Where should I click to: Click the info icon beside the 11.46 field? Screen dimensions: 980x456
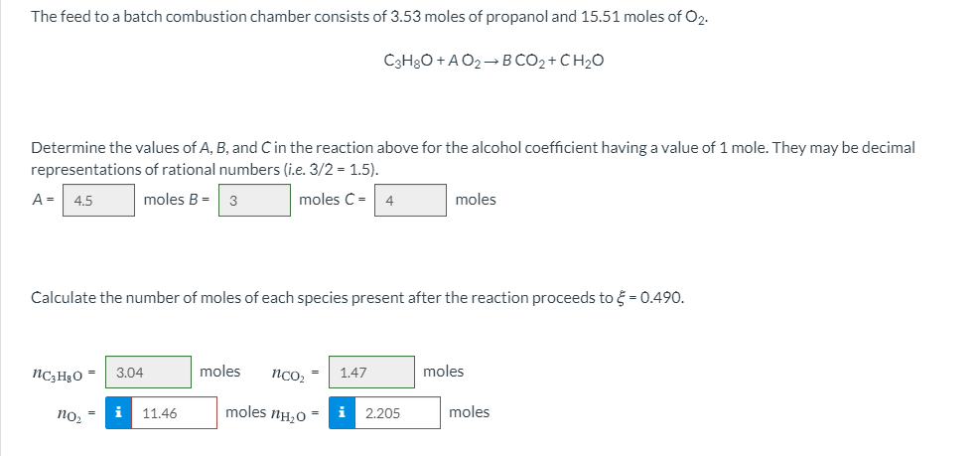click(118, 413)
